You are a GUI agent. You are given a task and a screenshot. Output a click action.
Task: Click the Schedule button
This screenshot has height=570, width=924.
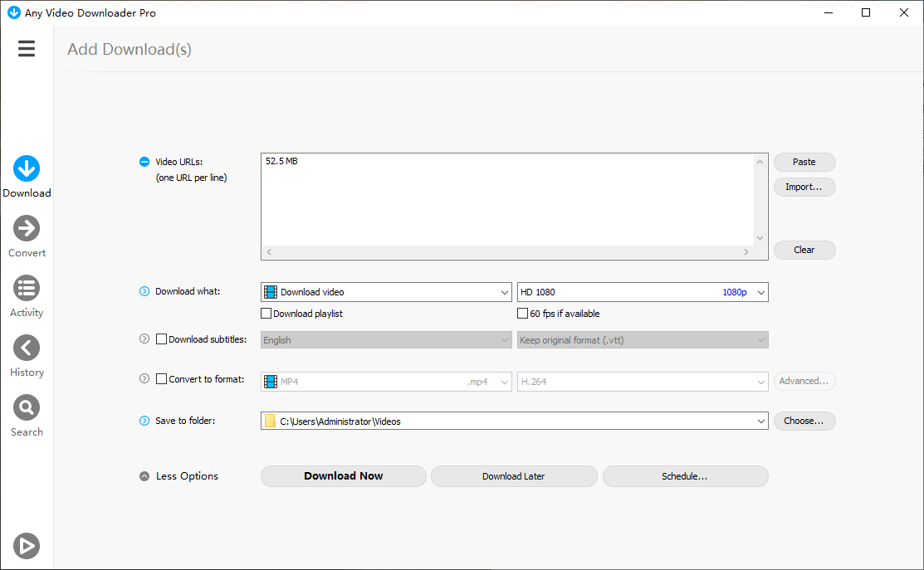(685, 475)
